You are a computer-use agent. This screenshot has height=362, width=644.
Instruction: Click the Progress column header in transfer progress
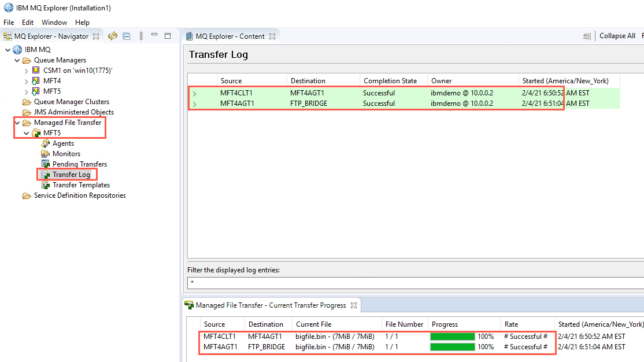pyautogui.click(x=464, y=324)
